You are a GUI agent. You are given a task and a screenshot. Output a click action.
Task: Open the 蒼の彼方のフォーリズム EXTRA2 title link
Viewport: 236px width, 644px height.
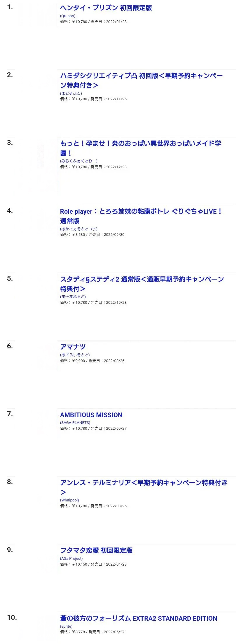pyautogui.click(x=139, y=618)
